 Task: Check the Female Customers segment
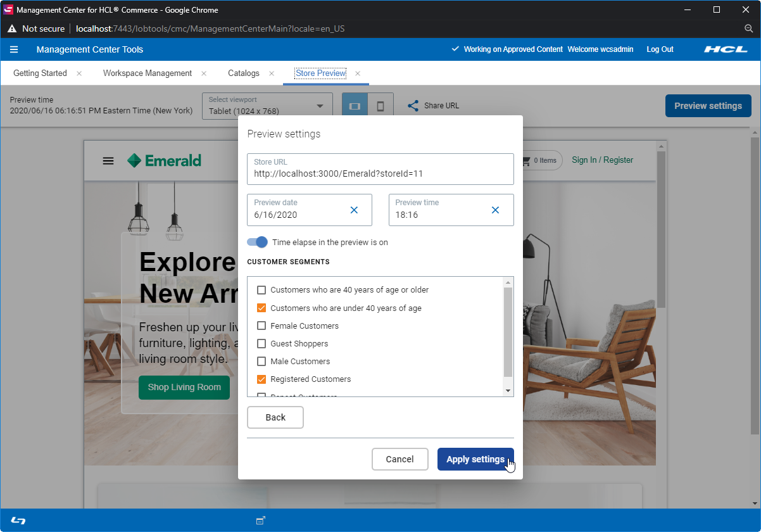(261, 326)
